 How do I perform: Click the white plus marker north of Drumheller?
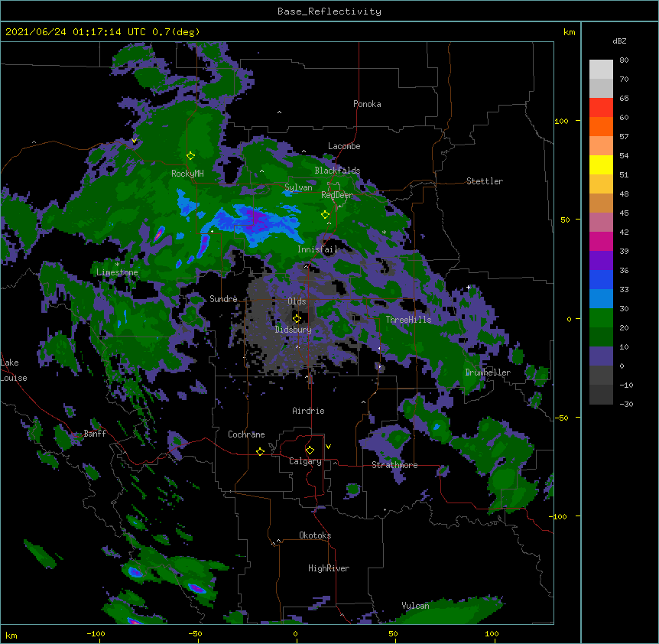click(x=468, y=288)
